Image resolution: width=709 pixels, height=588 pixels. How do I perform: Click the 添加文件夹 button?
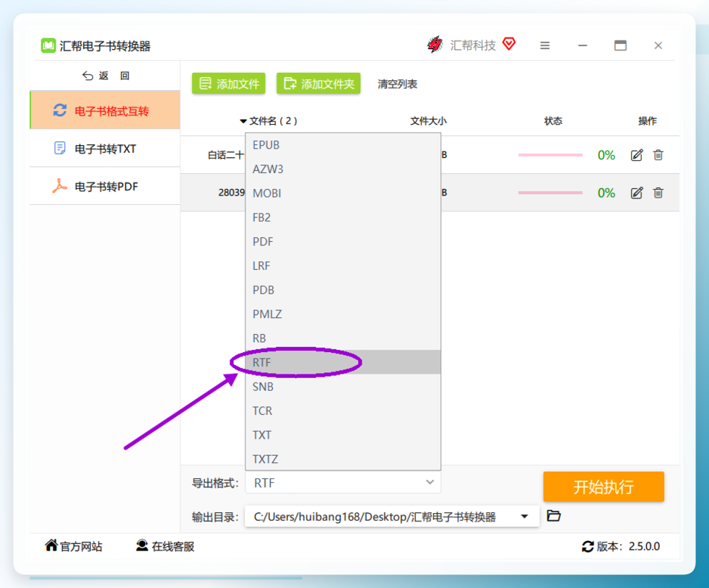[x=318, y=84]
